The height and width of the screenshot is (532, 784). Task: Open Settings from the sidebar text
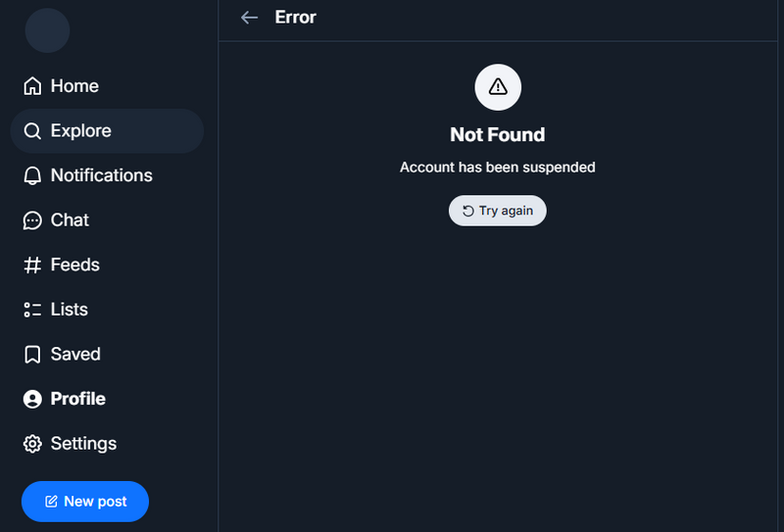[x=83, y=444]
